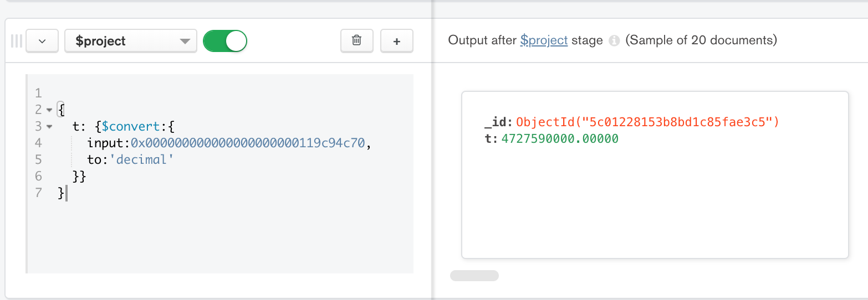Select the ObjectId value in output document
This screenshot has height=300, width=868.
pyautogui.click(x=647, y=122)
